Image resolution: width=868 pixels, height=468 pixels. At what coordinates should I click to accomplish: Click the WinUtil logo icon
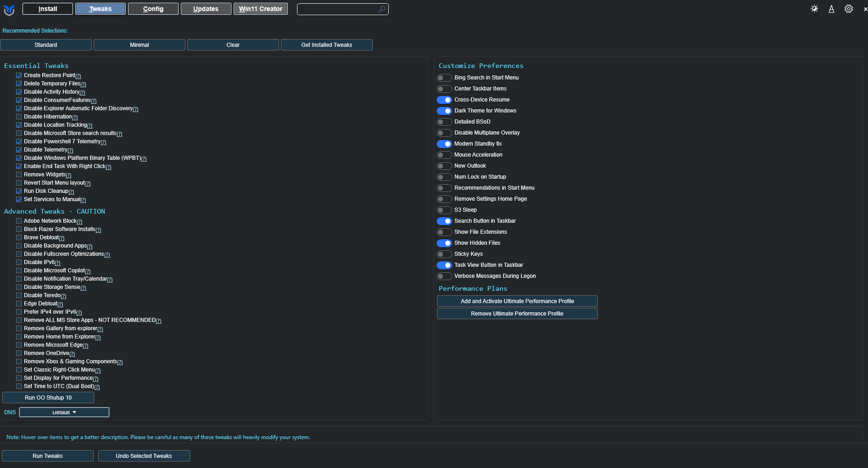[9, 10]
